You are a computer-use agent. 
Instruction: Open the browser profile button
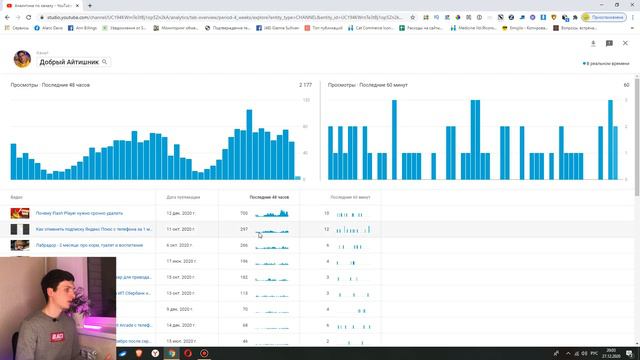[x=604, y=17]
